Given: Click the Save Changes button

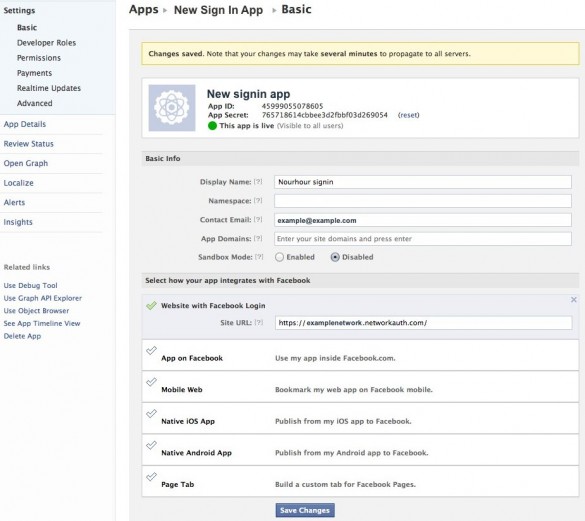Looking at the screenshot, I should (x=305, y=510).
